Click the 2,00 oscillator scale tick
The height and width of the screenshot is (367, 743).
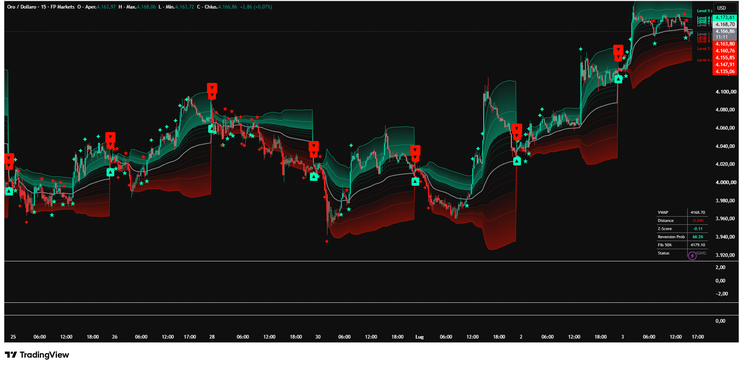pos(720,267)
